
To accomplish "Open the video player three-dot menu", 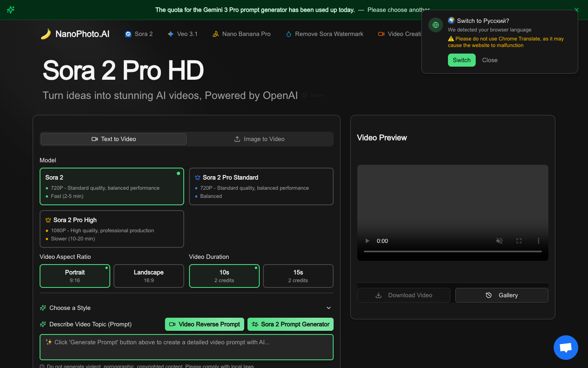I will pyautogui.click(x=539, y=241).
